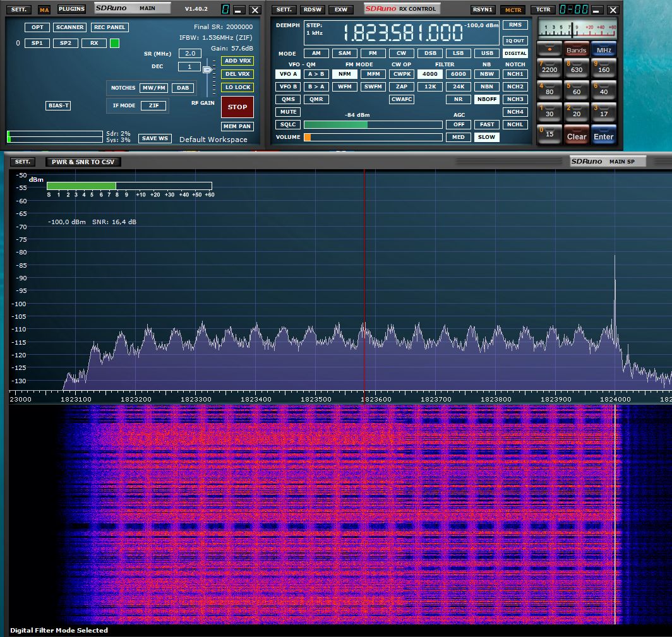Choose the 60 band key
This screenshot has width=672, height=637.
tap(577, 90)
